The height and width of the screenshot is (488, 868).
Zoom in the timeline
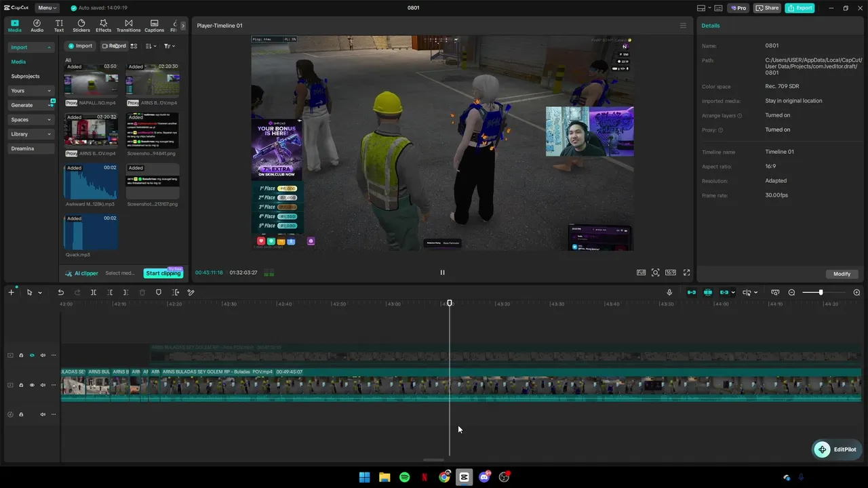pos(856,292)
